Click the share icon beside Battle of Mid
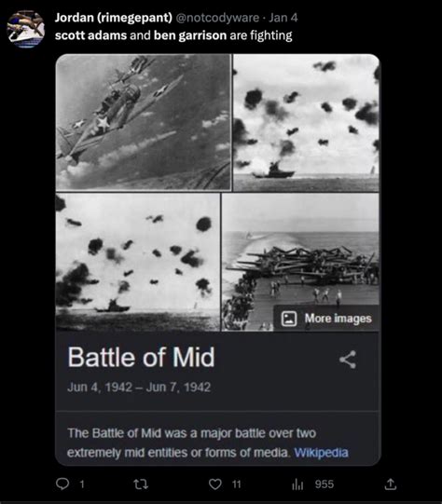The width and height of the screenshot is (442, 504). [348, 360]
